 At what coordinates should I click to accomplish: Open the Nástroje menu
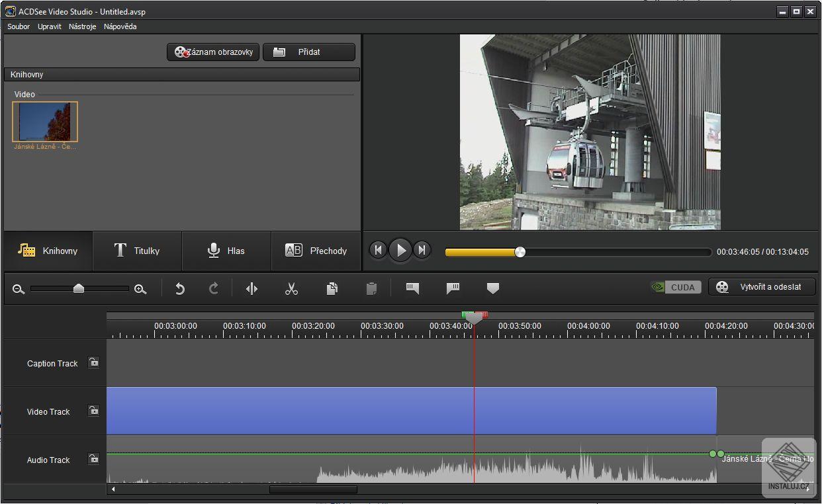point(83,26)
